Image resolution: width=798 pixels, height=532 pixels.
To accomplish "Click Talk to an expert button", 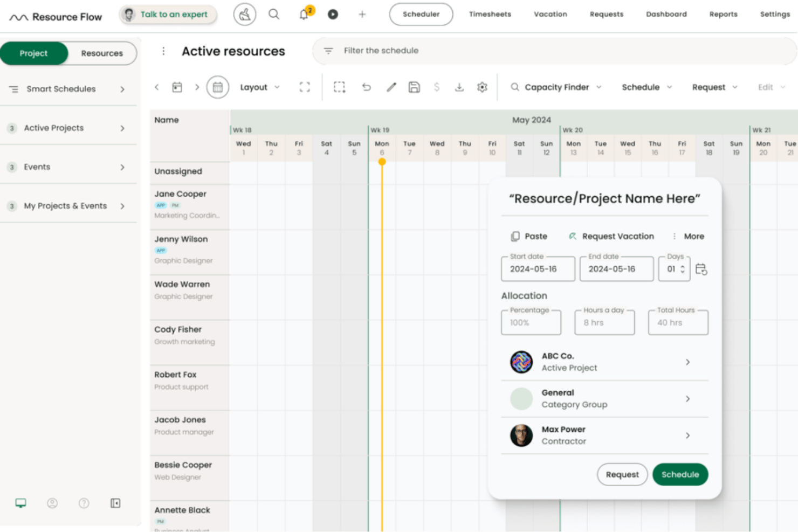I will [168, 15].
